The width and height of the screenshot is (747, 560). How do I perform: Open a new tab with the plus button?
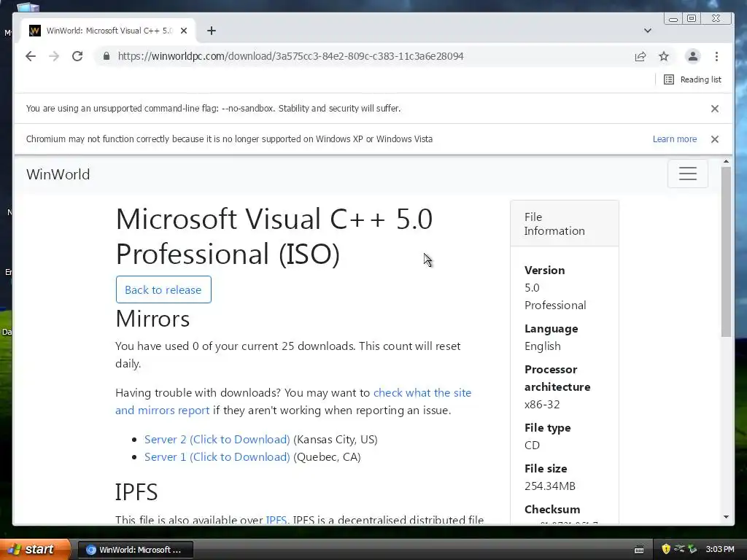(212, 31)
